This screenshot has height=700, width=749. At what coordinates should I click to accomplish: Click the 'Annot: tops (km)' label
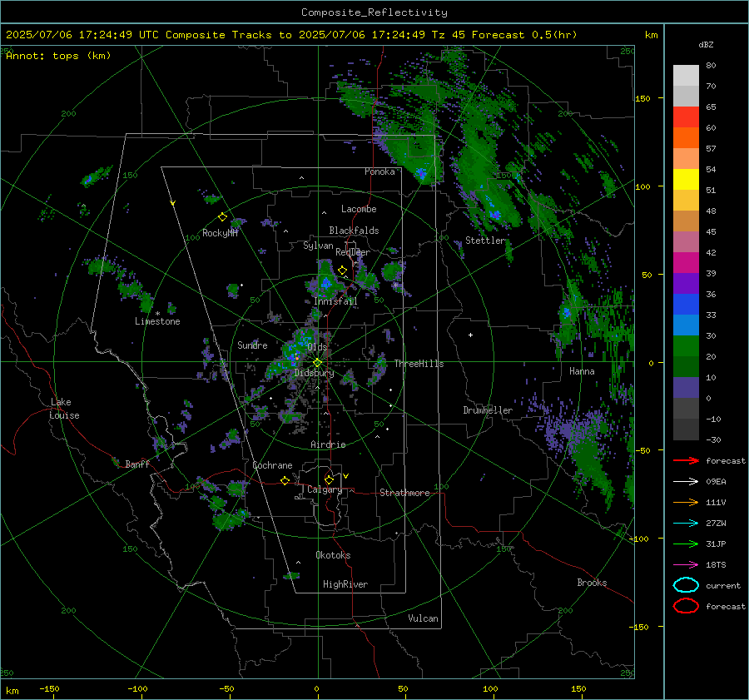(x=58, y=56)
